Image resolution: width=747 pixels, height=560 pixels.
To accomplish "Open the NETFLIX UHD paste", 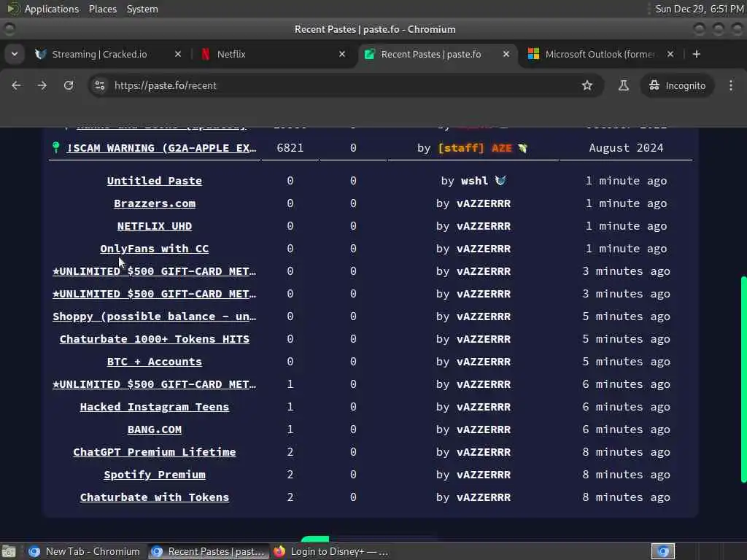I will click(155, 226).
